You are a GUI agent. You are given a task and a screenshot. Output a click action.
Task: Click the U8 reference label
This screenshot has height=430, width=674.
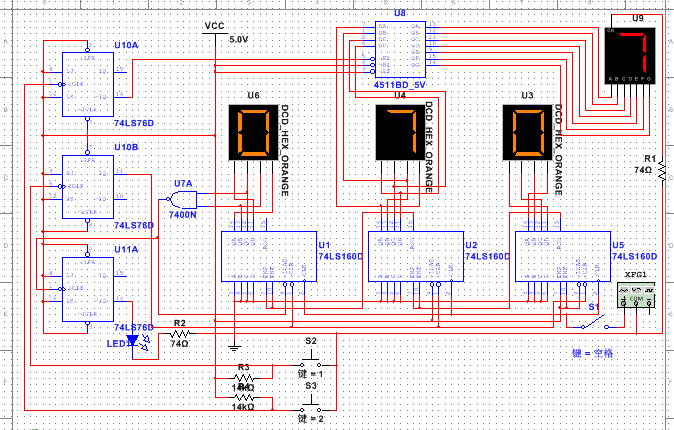pos(400,13)
